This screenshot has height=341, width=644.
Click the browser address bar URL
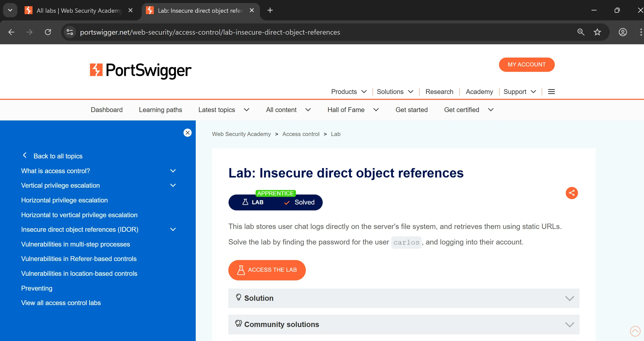click(x=210, y=32)
